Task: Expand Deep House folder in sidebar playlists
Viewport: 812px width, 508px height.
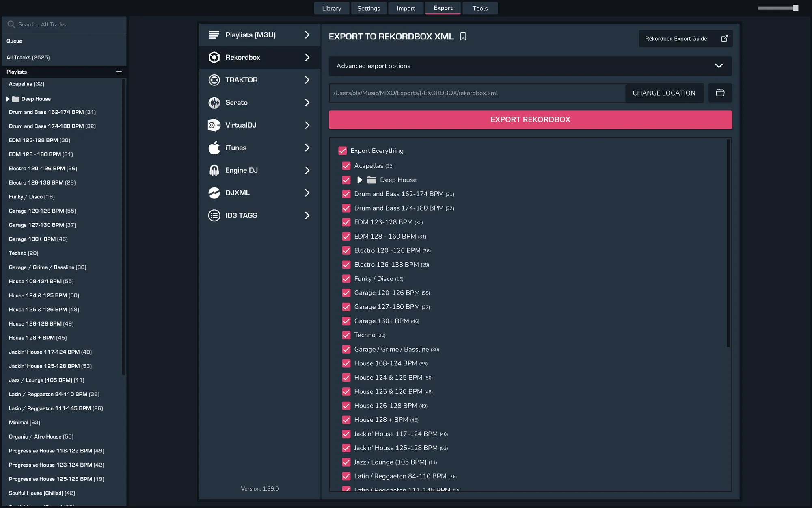Action: point(8,99)
